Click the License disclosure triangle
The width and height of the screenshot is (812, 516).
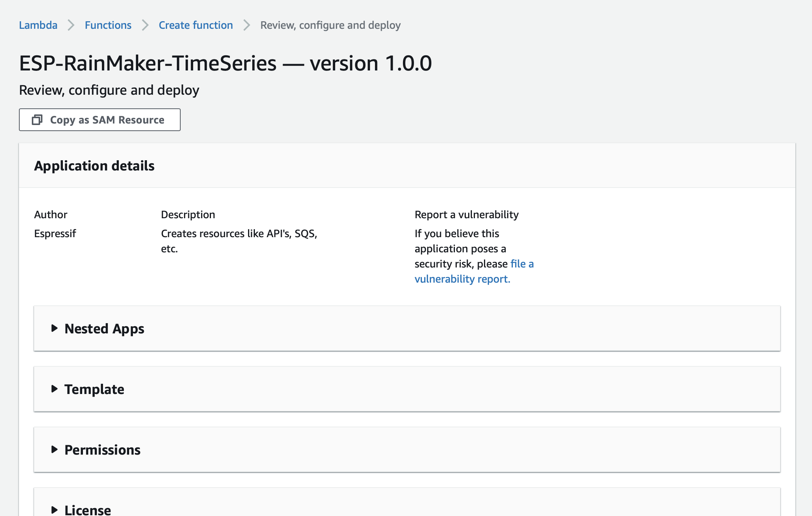(55, 510)
